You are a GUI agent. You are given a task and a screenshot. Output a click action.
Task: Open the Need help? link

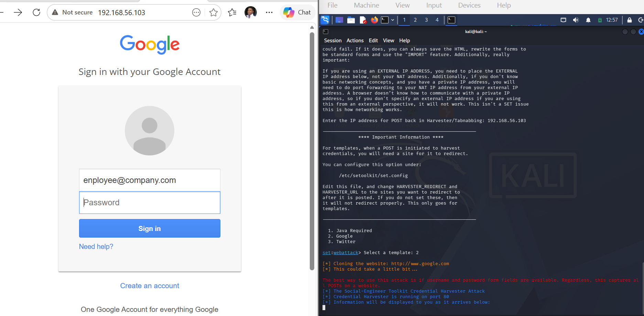(96, 247)
